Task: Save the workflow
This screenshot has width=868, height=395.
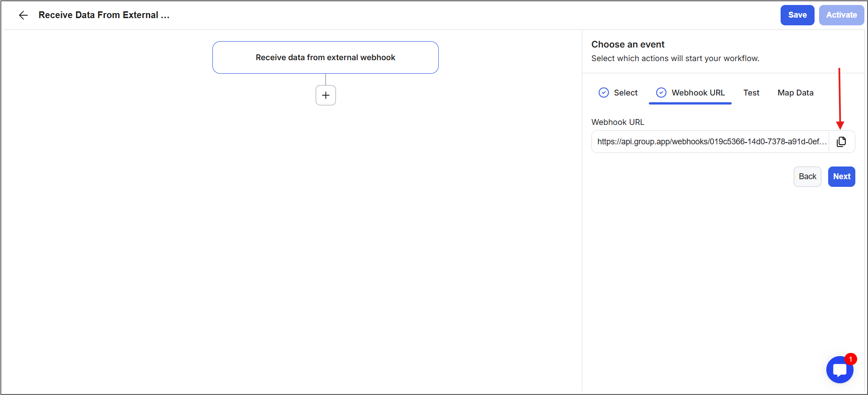Action: [x=797, y=15]
